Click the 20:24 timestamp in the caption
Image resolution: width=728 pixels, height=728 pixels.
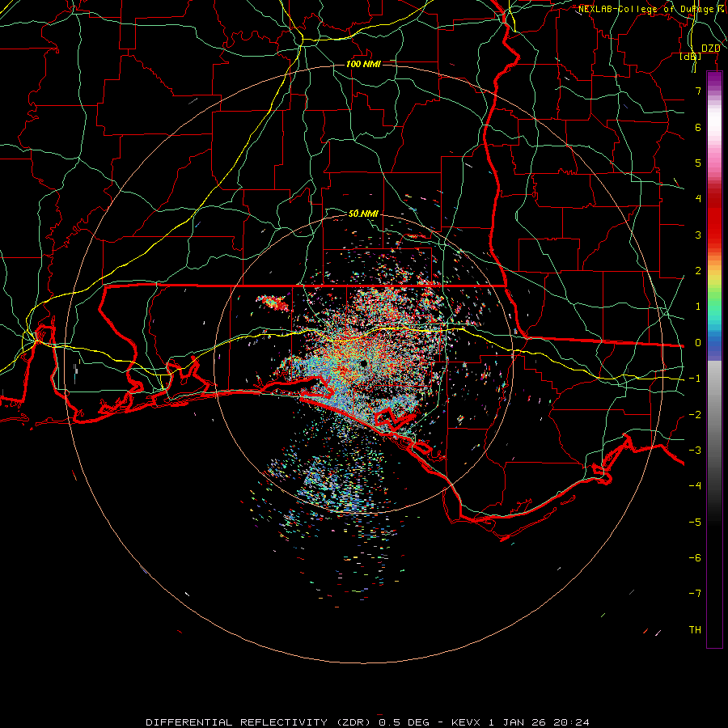572,722
